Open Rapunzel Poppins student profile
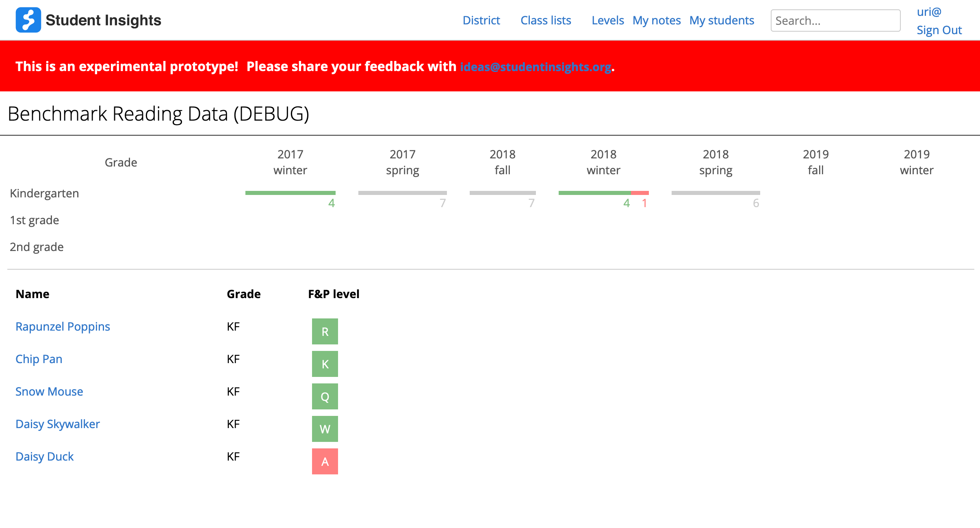This screenshot has height=528, width=980. click(63, 327)
